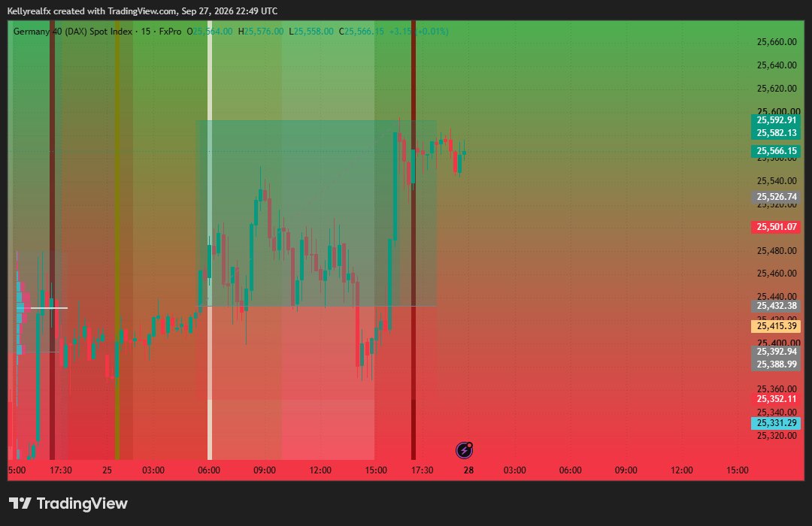Select the 25,592.91 price label
This screenshot has width=812, height=526.
tap(776, 120)
